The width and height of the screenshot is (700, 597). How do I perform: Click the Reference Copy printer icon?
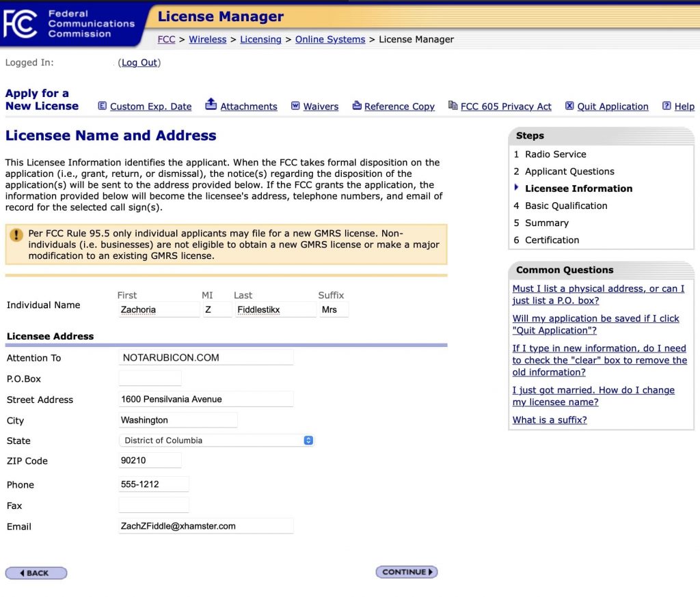357,105
